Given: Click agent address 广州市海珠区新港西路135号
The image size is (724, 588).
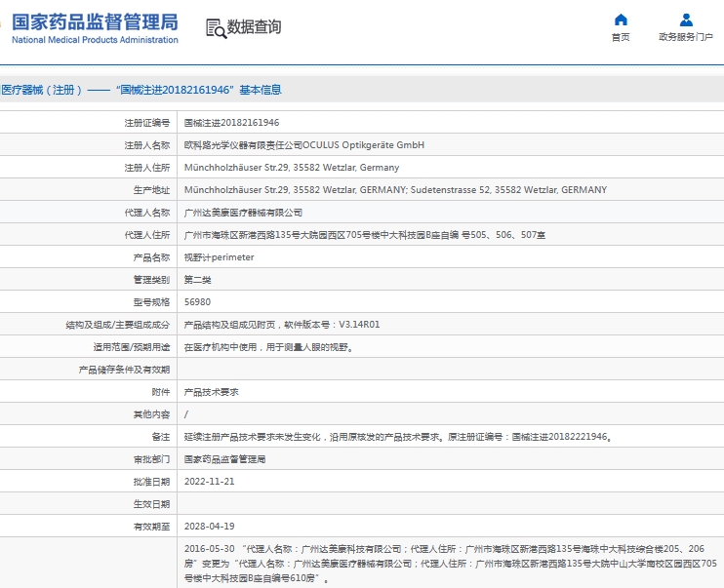Looking at the screenshot, I should click(x=364, y=235).
